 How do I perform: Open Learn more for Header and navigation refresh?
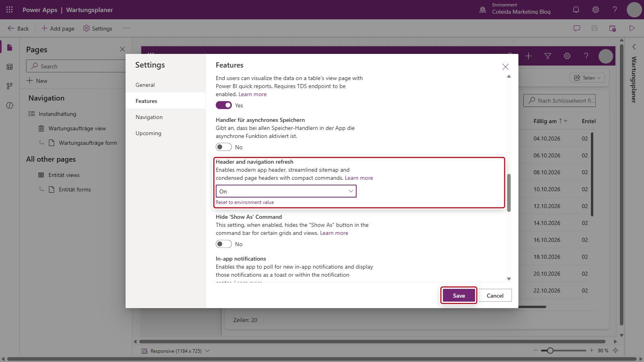pyautogui.click(x=359, y=178)
